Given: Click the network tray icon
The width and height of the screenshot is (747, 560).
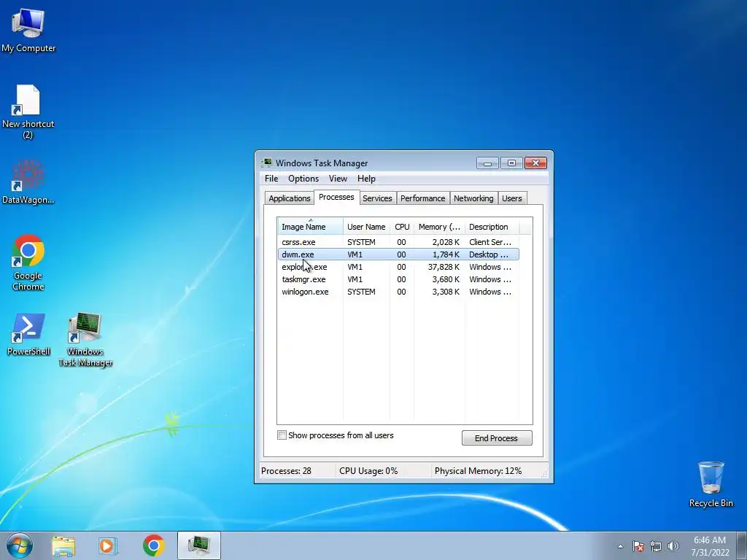Looking at the screenshot, I should (656, 547).
